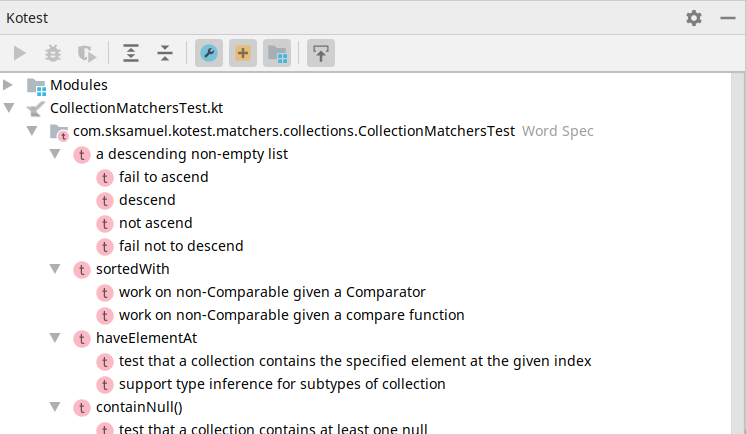Debug the selected test with bug icon
Image resolution: width=746 pixels, height=434 pixels.
point(53,53)
